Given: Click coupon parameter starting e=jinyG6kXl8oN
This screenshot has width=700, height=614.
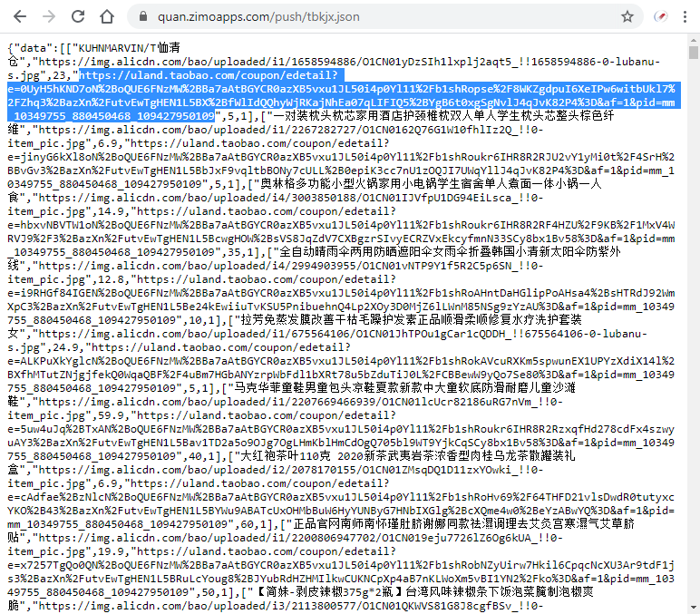Looking at the screenshot, I should [x=341, y=171].
